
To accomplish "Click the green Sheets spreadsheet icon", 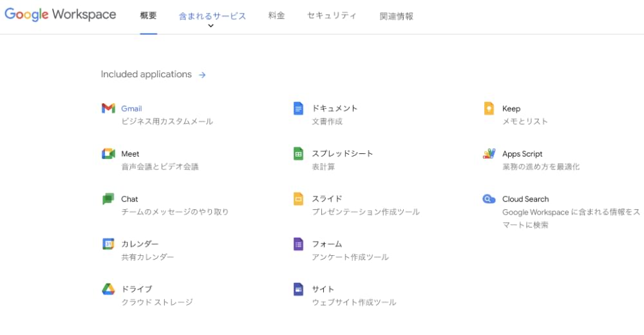I will pos(298,153).
